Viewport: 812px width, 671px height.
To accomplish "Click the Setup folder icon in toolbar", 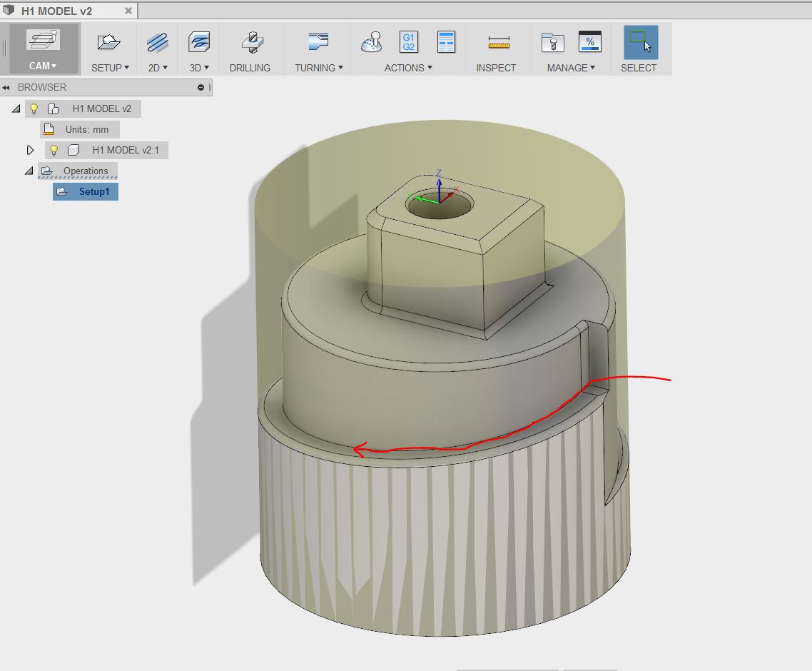I will [x=108, y=43].
